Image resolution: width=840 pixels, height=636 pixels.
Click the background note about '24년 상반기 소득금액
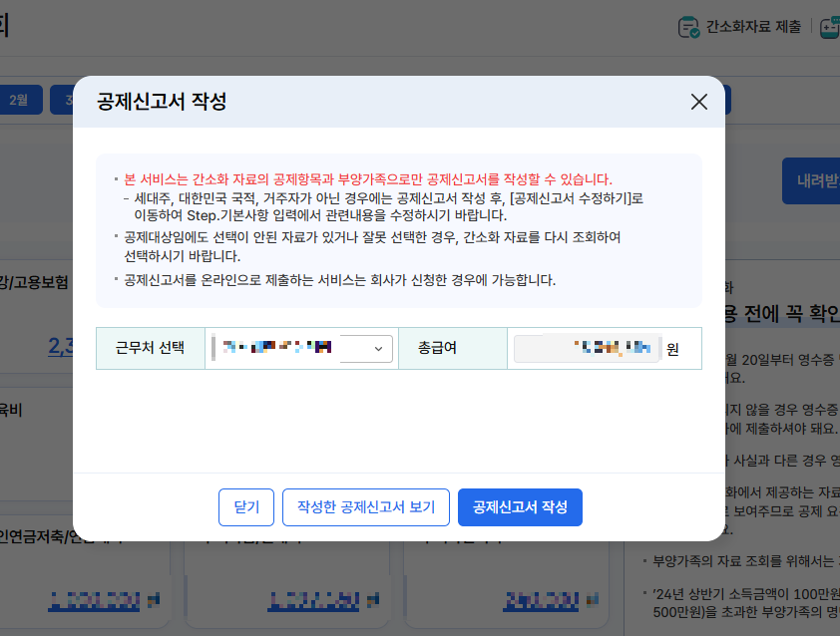tap(745, 603)
